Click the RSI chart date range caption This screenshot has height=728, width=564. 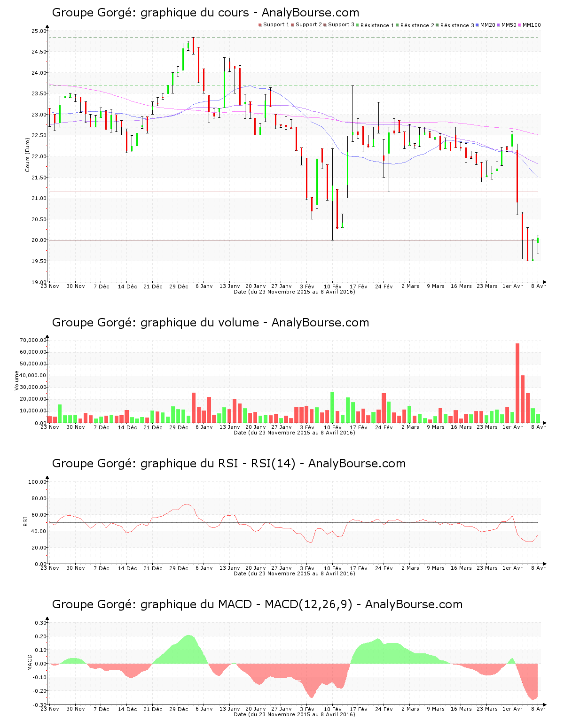pyautogui.click(x=294, y=573)
